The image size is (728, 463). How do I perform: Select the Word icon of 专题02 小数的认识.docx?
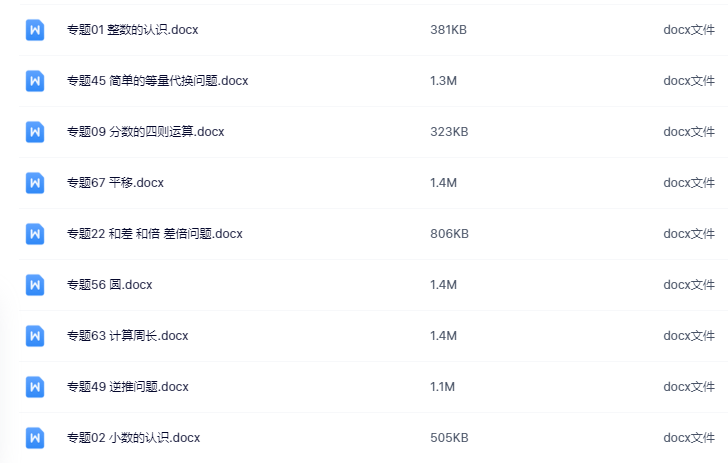click(x=35, y=438)
